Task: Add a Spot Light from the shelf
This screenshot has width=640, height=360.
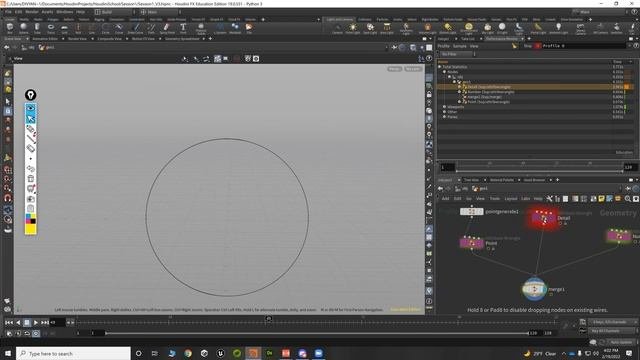Action: pos(370,28)
